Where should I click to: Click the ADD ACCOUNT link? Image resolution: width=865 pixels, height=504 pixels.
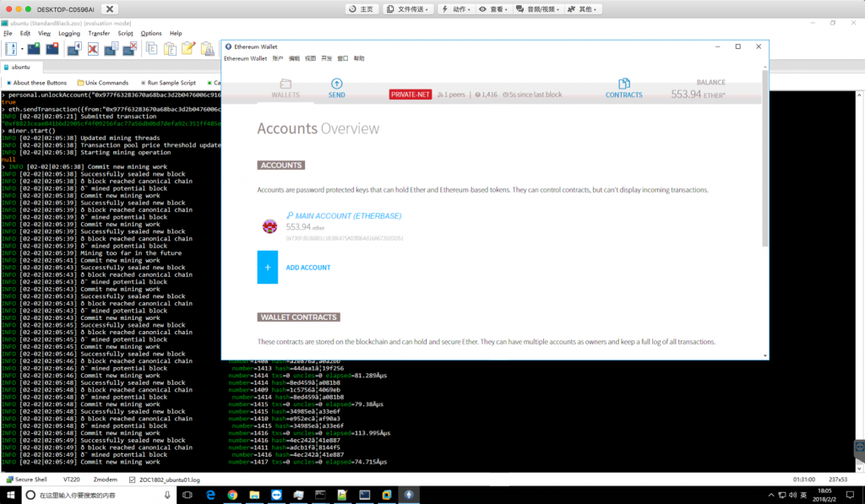[307, 268]
